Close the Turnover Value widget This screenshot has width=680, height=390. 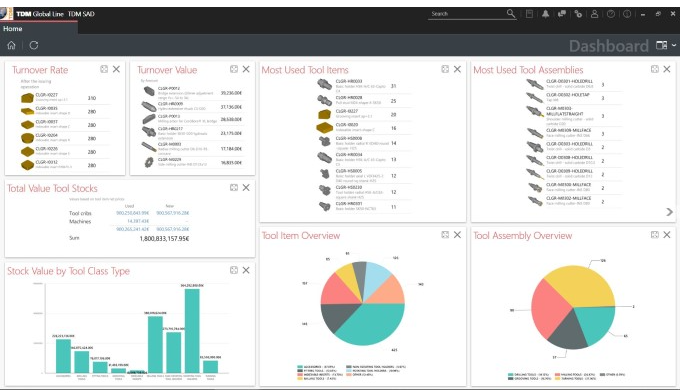(246, 69)
